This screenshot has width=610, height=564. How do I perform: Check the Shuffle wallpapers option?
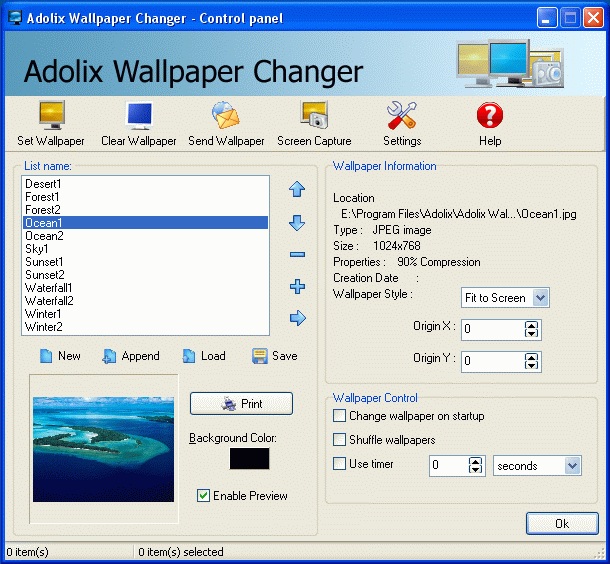(339, 440)
